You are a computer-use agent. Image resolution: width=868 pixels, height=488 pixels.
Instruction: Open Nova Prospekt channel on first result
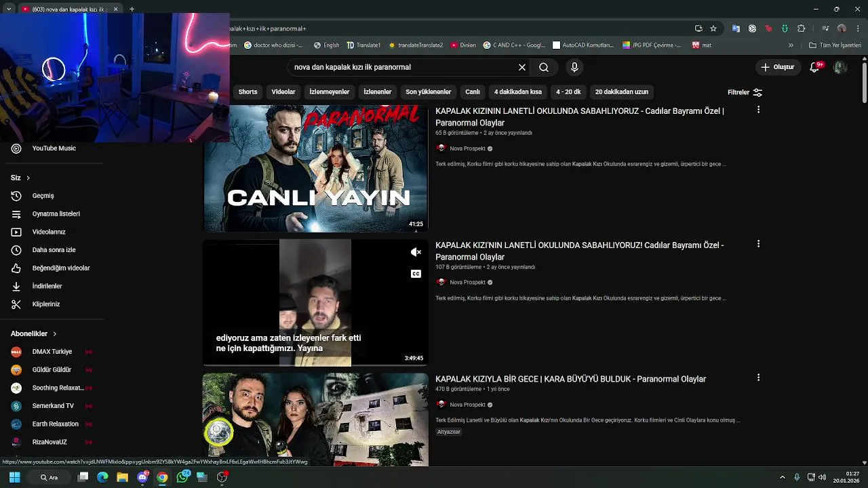467,148
